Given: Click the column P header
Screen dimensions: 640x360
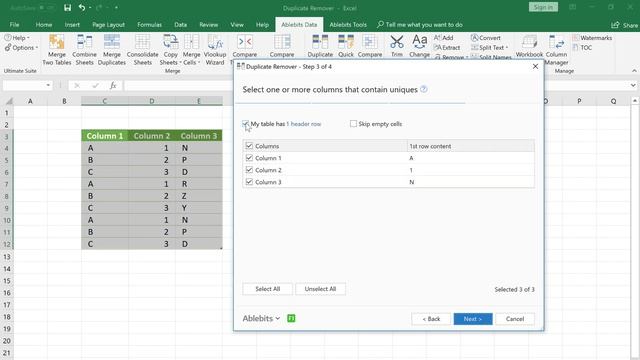Looking at the screenshot, I should pos(579,101).
